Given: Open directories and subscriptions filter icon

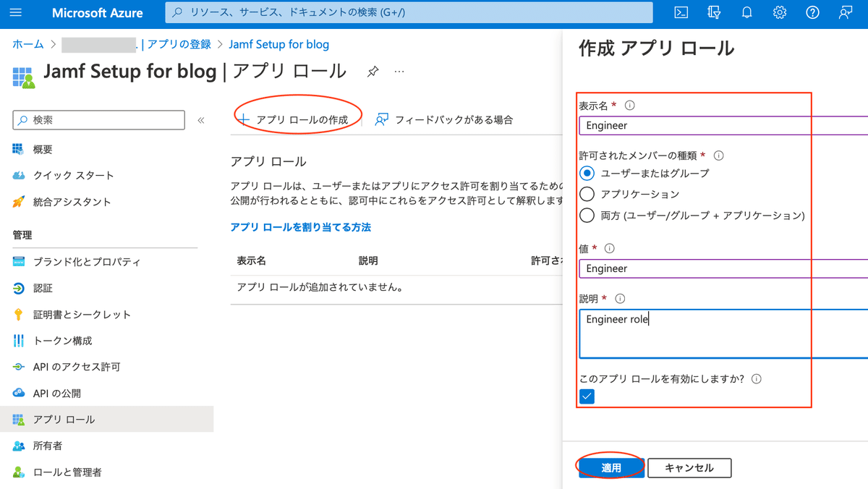Looking at the screenshot, I should [x=714, y=12].
